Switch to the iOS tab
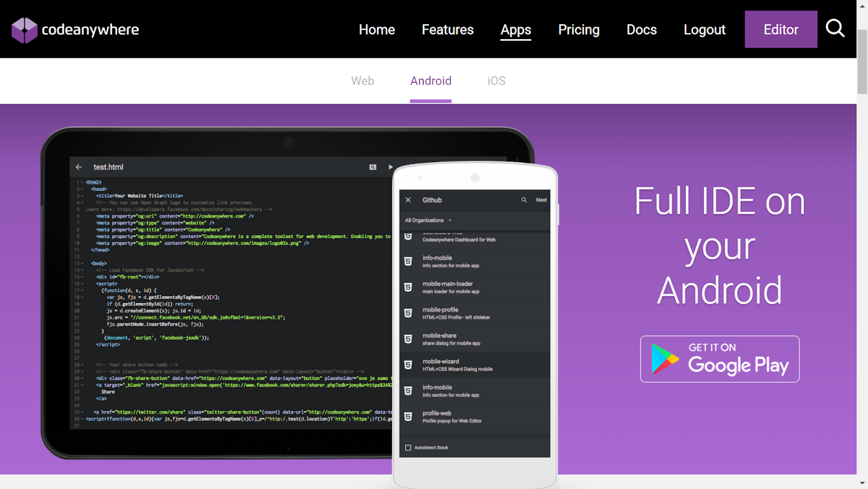The image size is (868, 489). [x=497, y=81]
